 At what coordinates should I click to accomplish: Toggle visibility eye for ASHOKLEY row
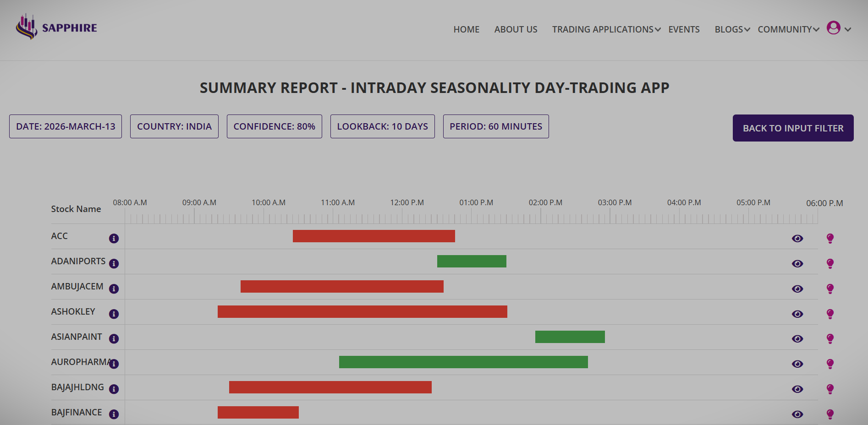tap(797, 314)
